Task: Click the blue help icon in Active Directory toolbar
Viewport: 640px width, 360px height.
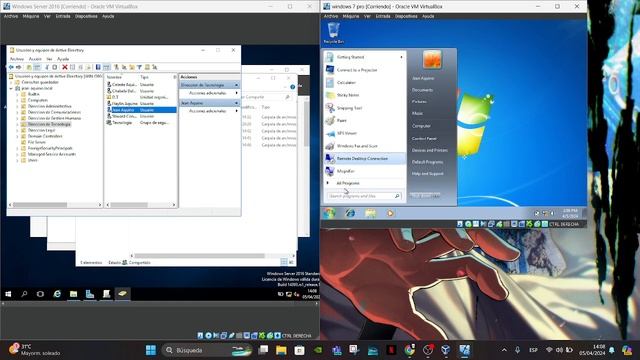Action: point(98,67)
